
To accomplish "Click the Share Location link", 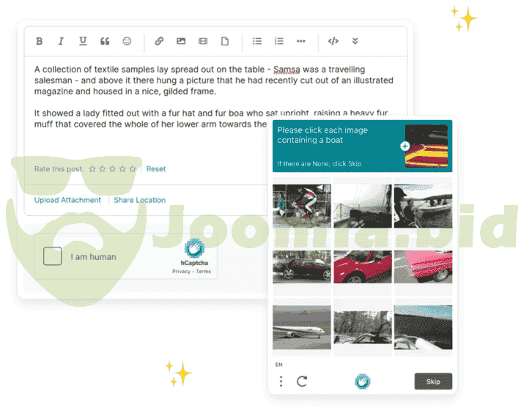I will tap(139, 200).
